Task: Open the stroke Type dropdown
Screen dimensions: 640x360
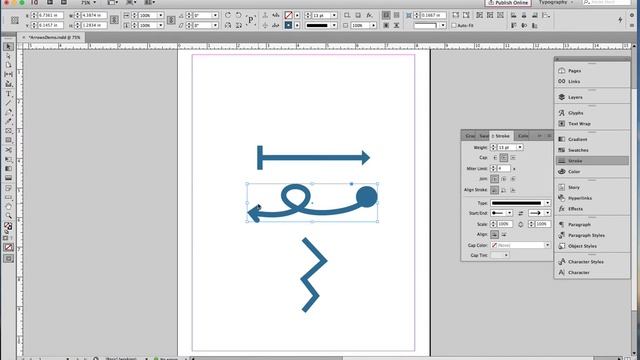Action: 547,203
